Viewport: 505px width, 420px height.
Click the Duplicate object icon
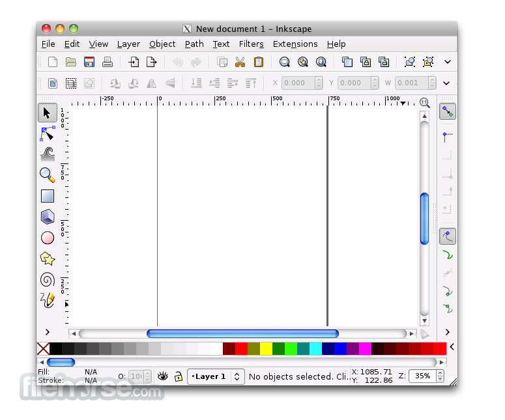[347, 62]
